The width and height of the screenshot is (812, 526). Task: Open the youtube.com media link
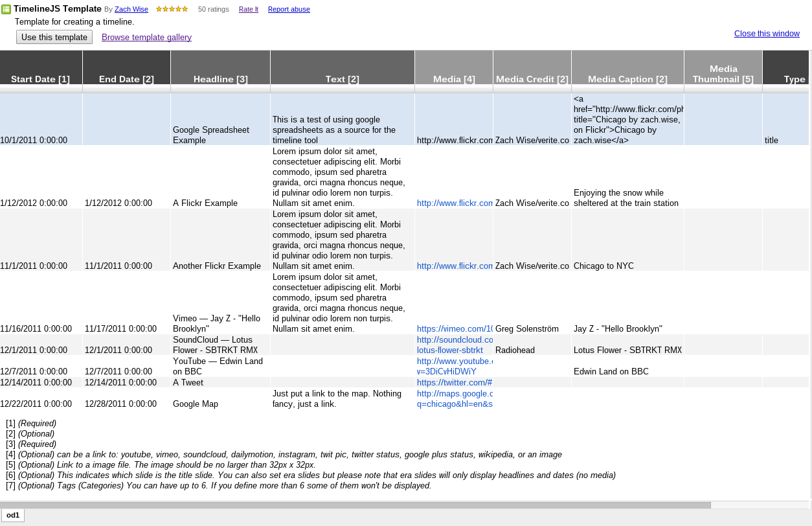455,366
